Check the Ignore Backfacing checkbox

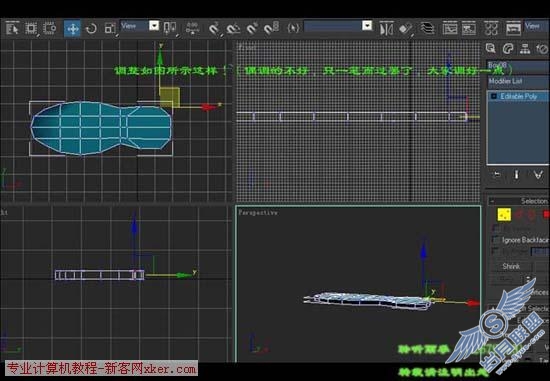click(496, 240)
